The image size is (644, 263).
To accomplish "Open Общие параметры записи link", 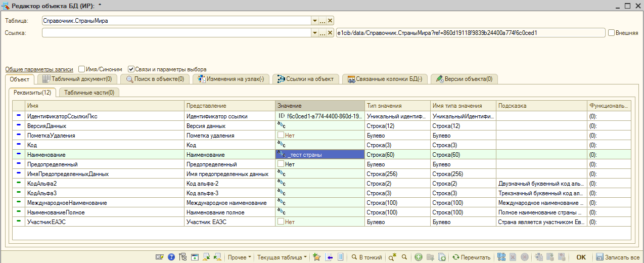I will coord(39,69).
